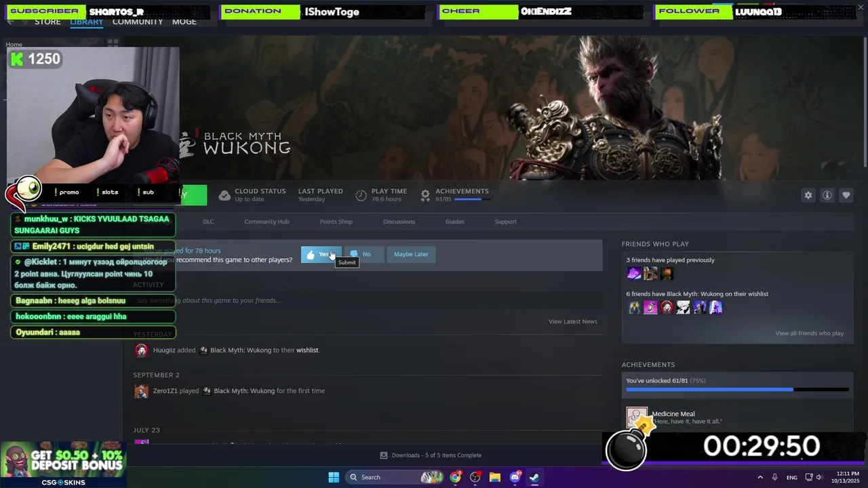Open File Explorer from taskbar
Image resolution: width=868 pixels, height=488 pixels.
pos(495,477)
